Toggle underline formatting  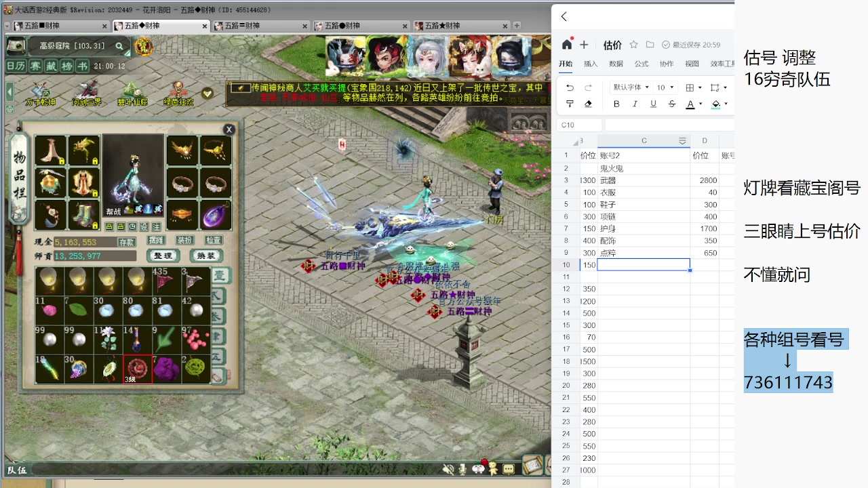click(x=653, y=104)
